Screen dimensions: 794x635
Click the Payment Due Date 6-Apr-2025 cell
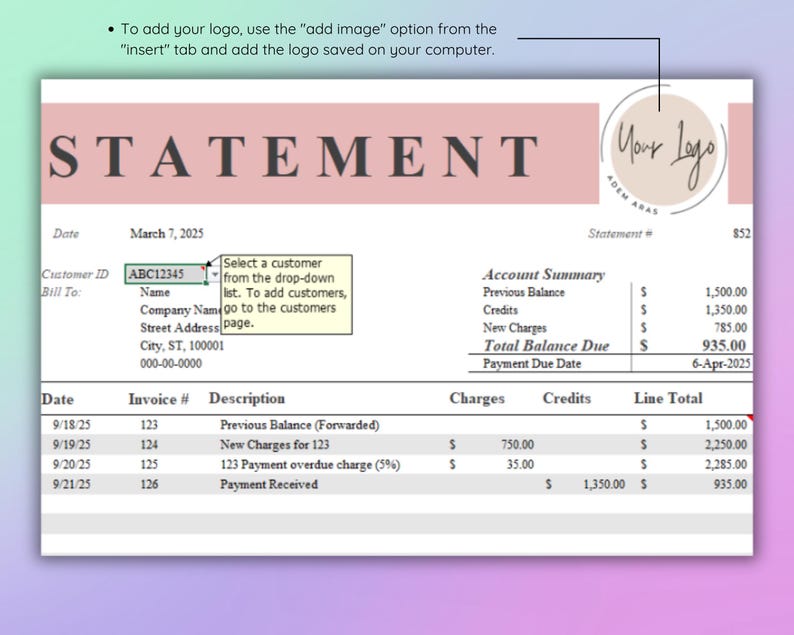[x=721, y=364]
